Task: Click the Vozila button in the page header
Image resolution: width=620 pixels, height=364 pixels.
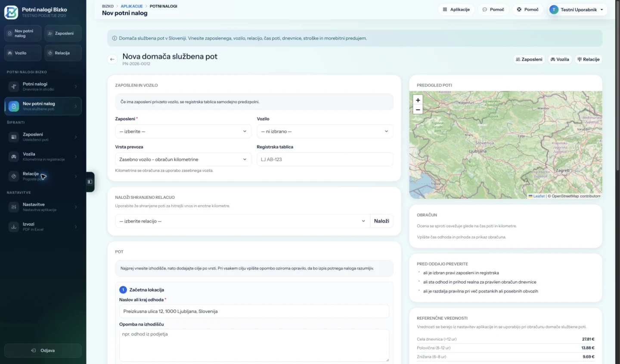Action: [x=559, y=59]
